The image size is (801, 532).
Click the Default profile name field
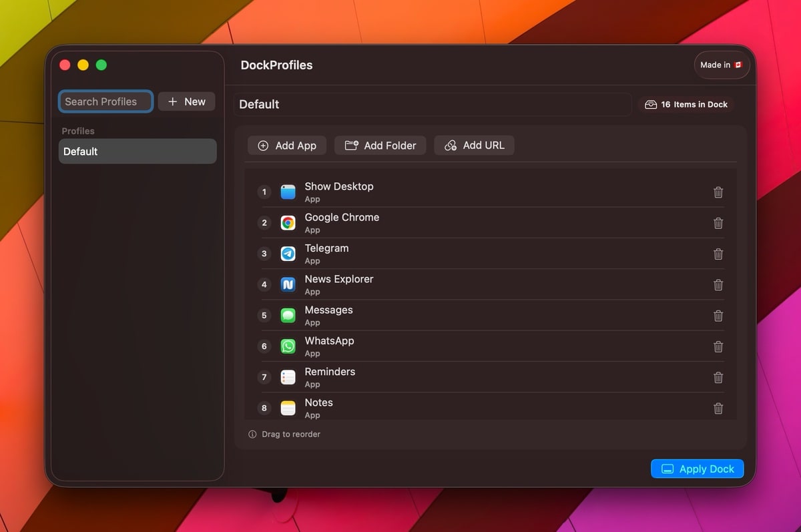pos(431,105)
